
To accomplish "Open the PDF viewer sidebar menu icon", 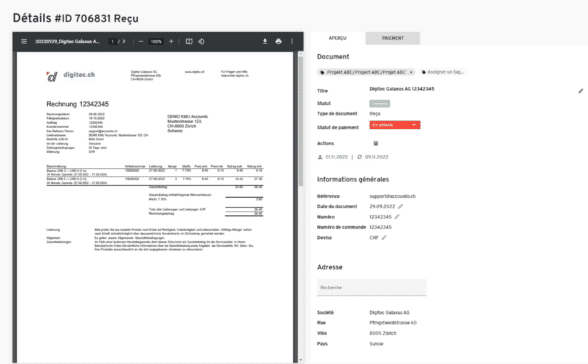I will 24,42.
